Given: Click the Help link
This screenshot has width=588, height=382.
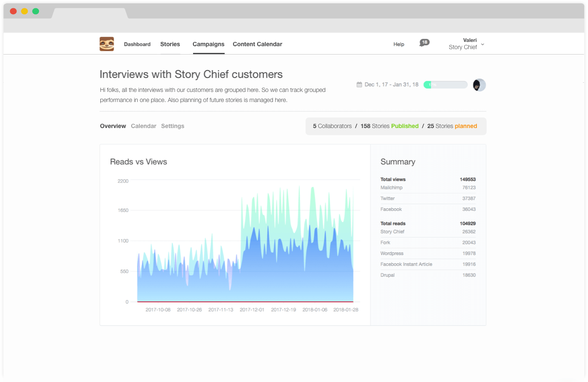Looking at the screenshot, I should tap(398, 44).
